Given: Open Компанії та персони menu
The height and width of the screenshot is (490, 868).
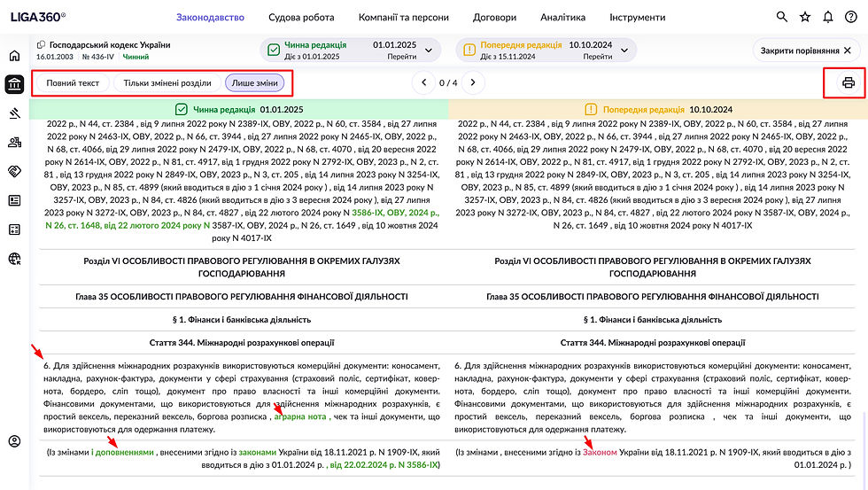Looking at the screenshot, I should (x=404, y=17).
